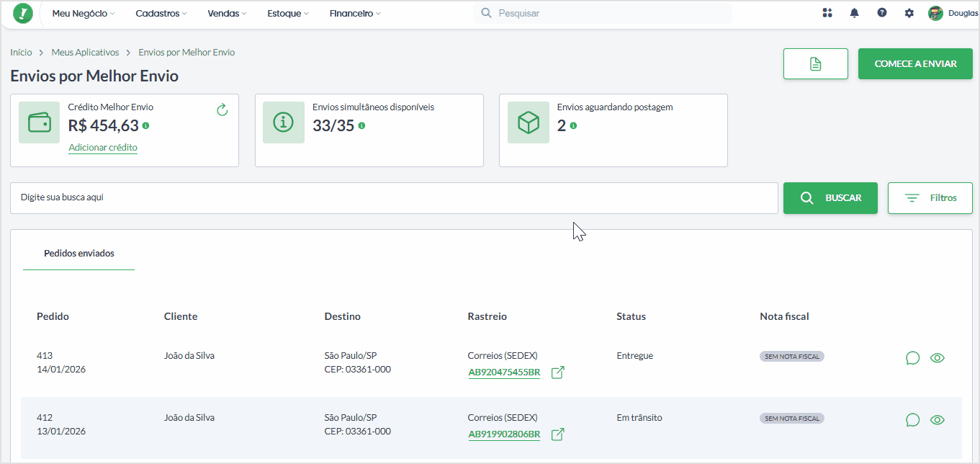Follow the Adicionar crédito link

coord(103,148)
